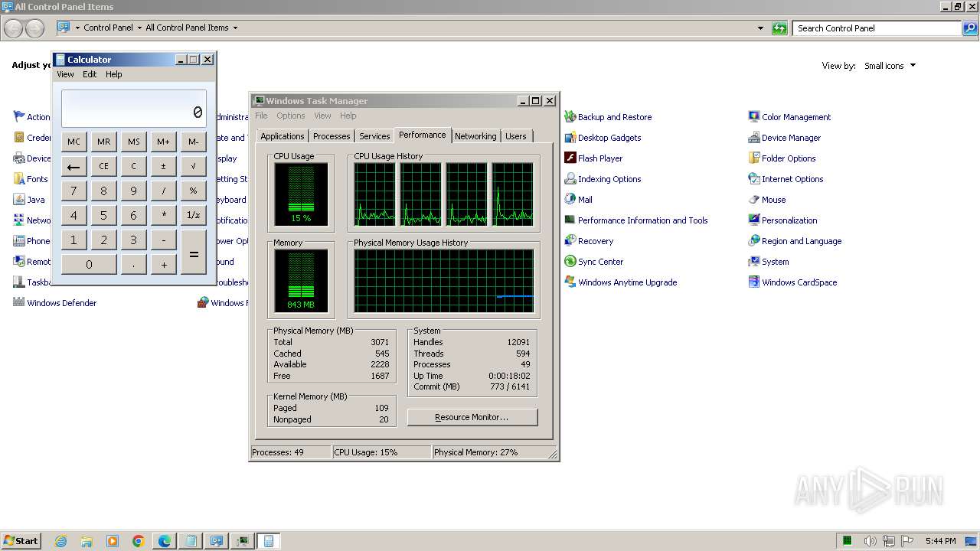Launch Internet Explorer from the taskbar
This screenshot has width=980, height=551.
(60, 541)
